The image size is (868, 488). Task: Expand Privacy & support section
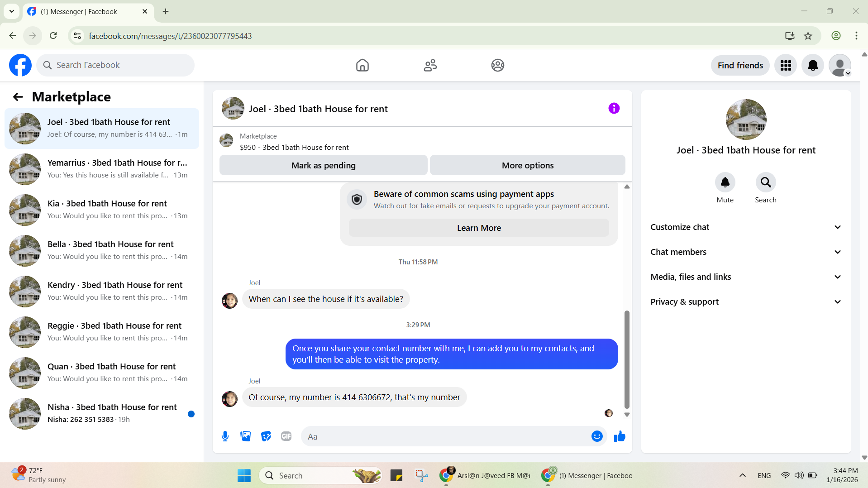746,302
